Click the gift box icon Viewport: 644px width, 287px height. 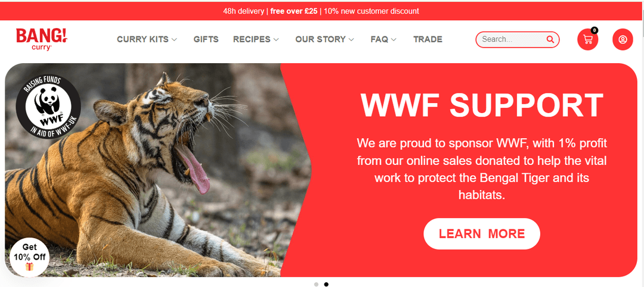pos(30,267)
